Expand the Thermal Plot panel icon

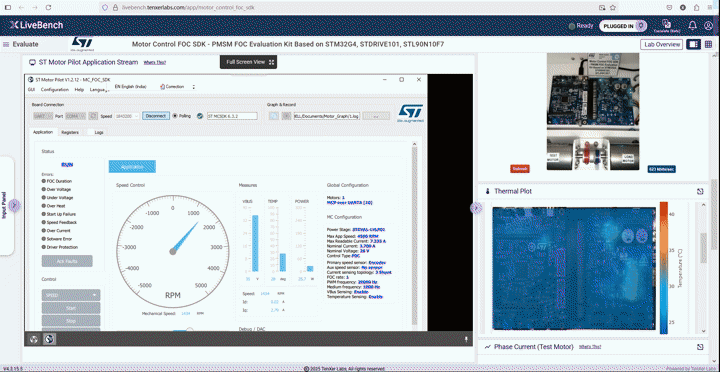pos(700,192)
